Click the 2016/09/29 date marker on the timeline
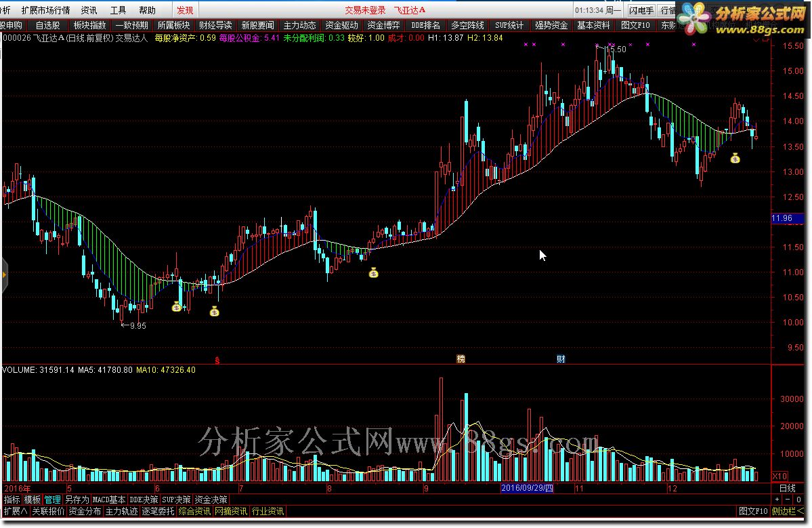 (527, 488)
